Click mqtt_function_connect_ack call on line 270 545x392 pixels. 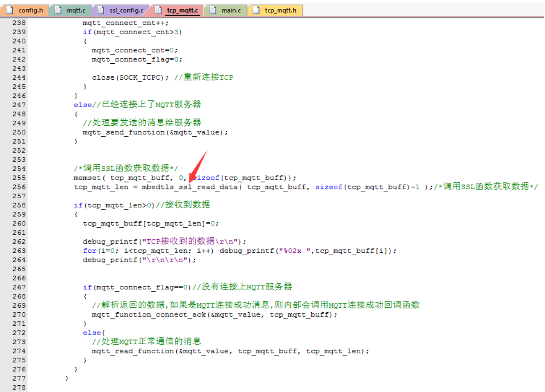(x=149, y=315)
